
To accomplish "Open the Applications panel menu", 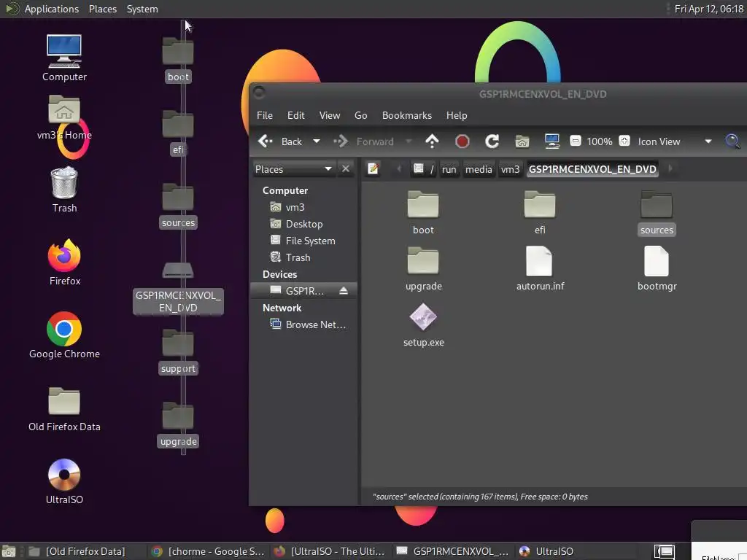I will click(x=52, y=9).
